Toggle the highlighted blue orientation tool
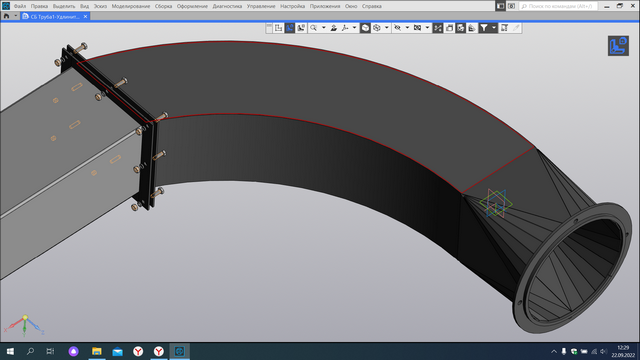The width and height of the screenshot is (640, 360). pyautogui.click(x=290, y=28)
